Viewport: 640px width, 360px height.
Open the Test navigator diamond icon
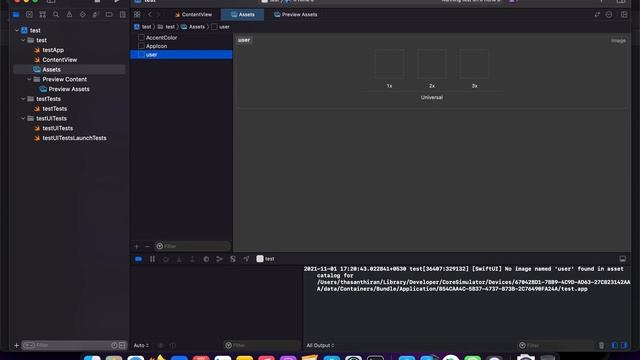tap(83, 15)
